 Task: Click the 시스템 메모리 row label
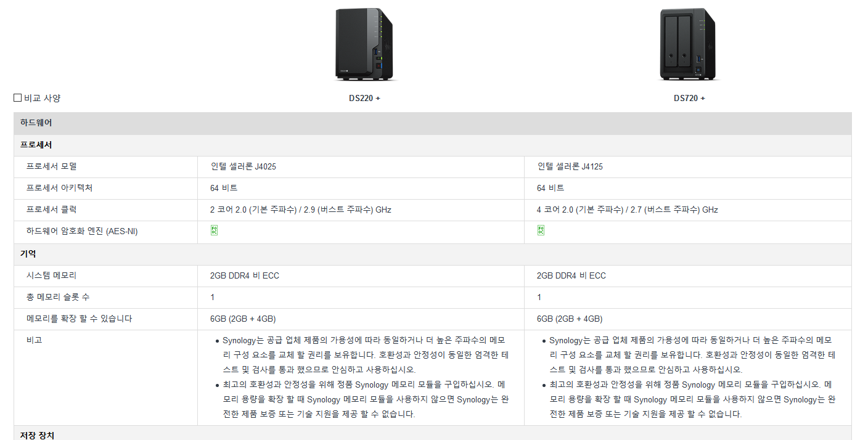point(51,275)
